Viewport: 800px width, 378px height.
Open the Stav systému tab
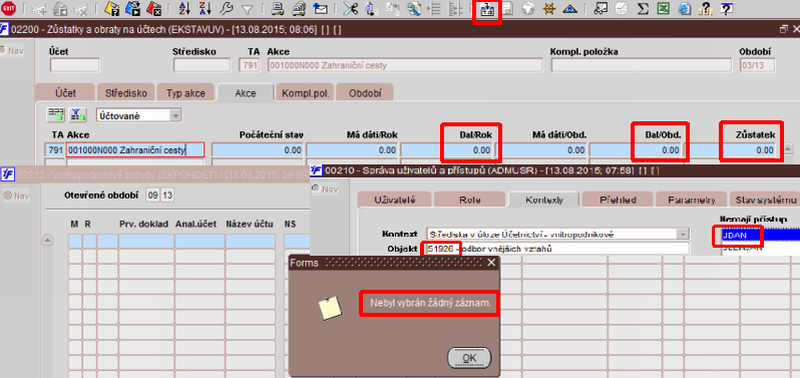click(765, 199)
